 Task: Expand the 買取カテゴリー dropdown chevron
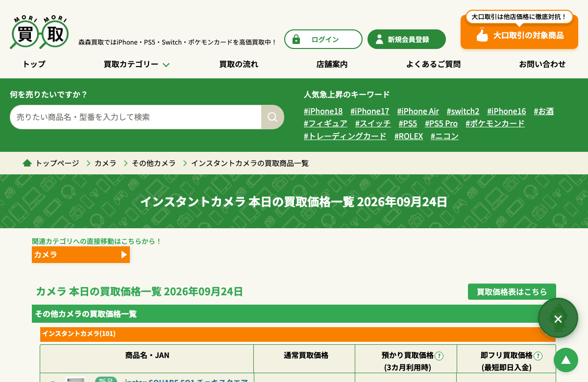tap(166, 65)
